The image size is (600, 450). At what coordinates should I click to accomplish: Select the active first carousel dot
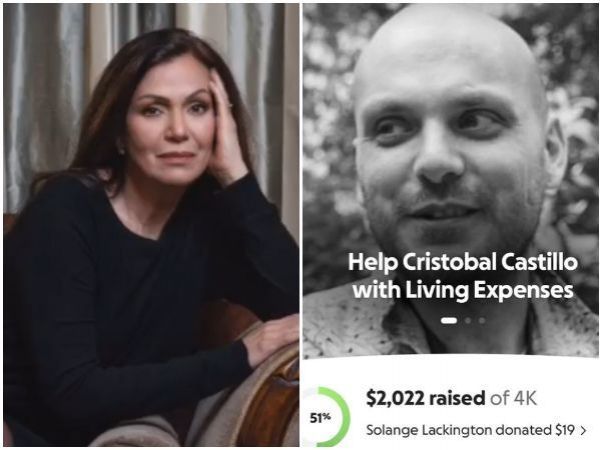click(x=449, y=320)
